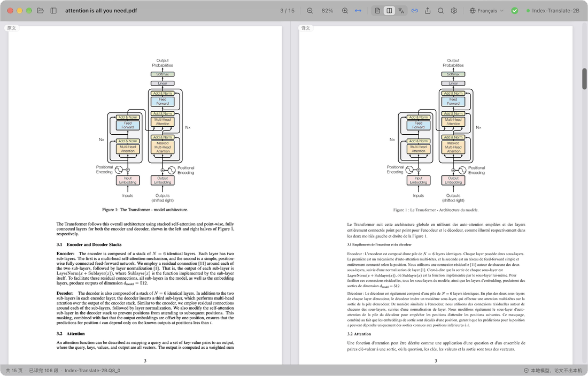Click the 译文 pane label

point(306,28)
